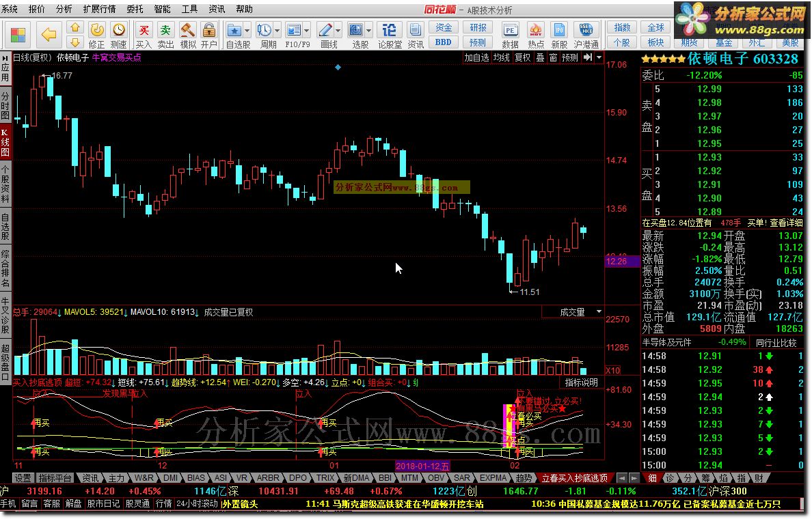812x519 pixels.
Task: Click the 同行业比较 link
Action: click(776, 343)
